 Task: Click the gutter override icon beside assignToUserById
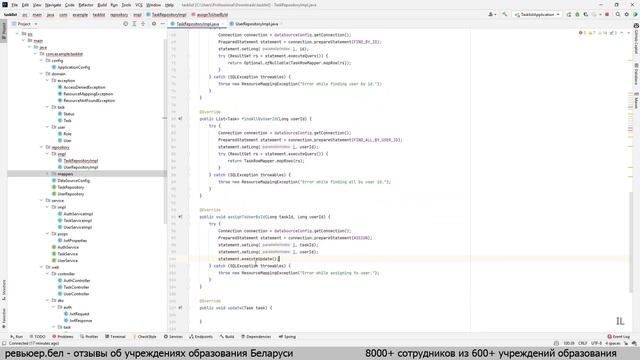[180, 217]
